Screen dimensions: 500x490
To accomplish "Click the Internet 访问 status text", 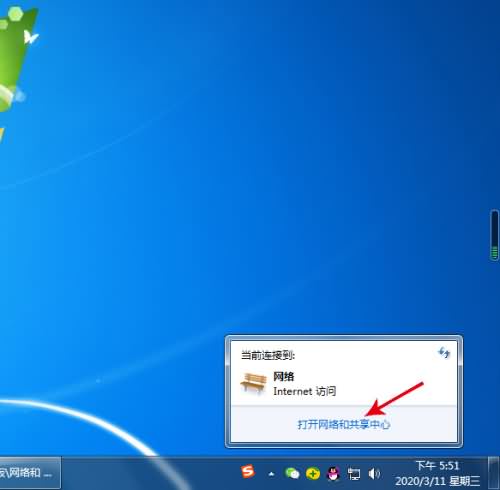I will tap(304, 391).
